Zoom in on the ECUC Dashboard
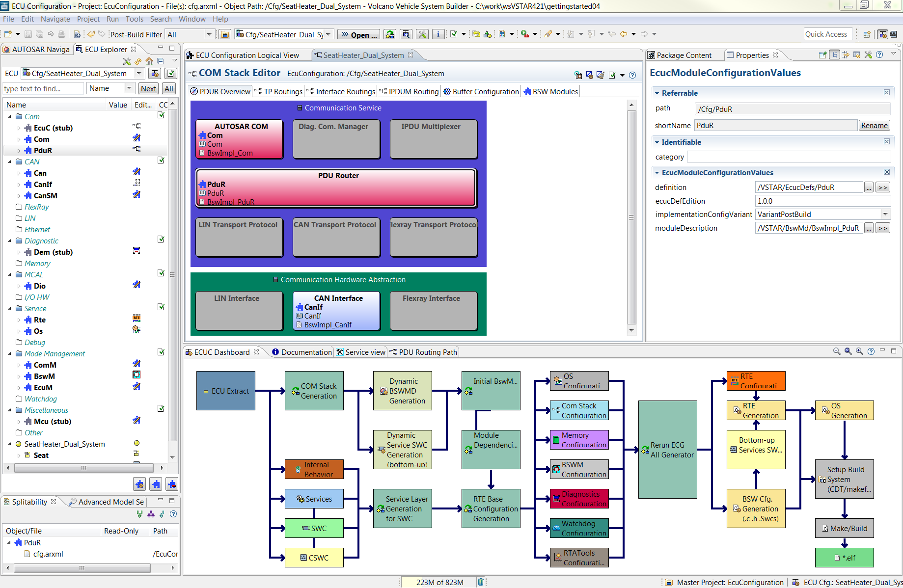 859,351
